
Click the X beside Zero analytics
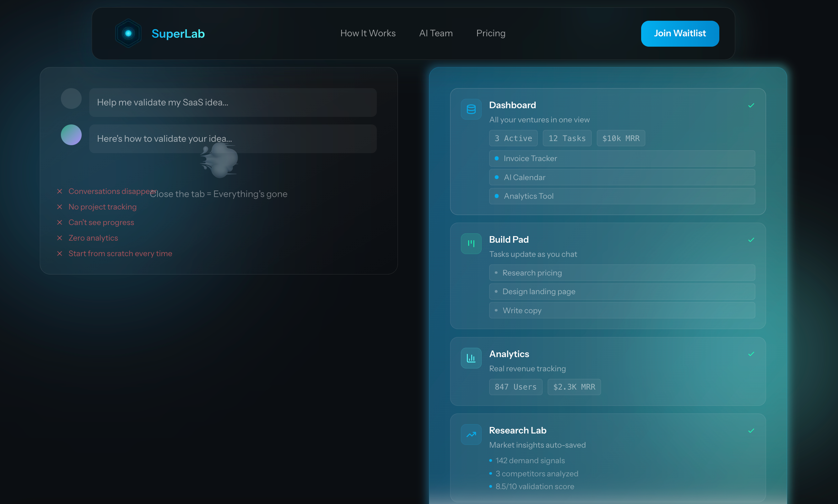(x=60, y=238)
